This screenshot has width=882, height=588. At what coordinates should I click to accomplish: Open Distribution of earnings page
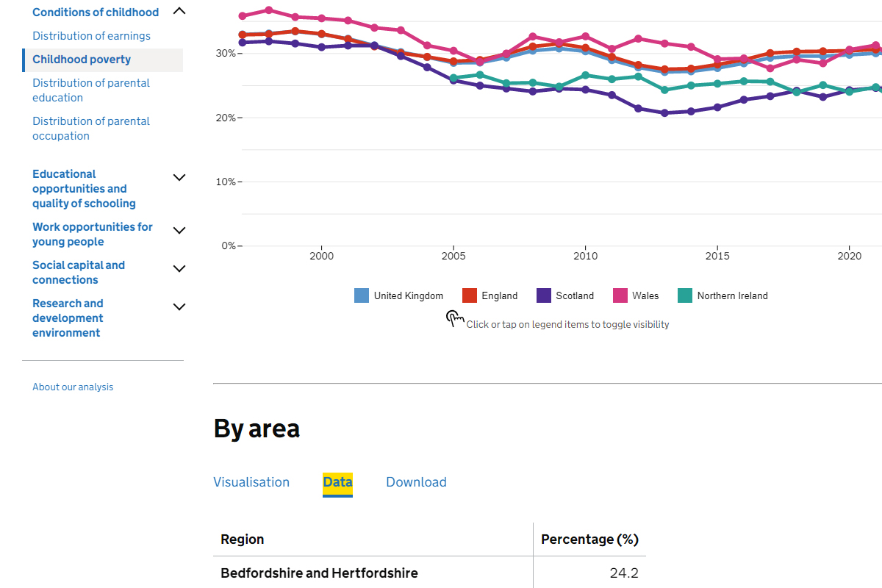pos(91,36)
